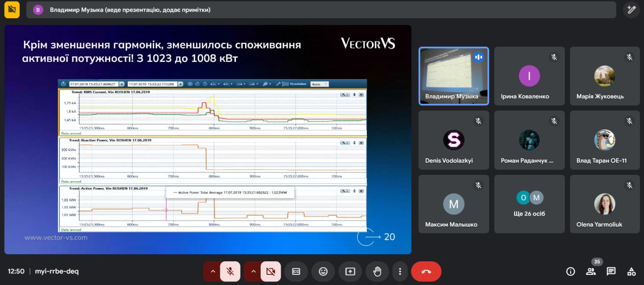Click the meeting code myi-rrbe-deq
The height and width of the screenshot is (285, 644).
coord(57,271)
